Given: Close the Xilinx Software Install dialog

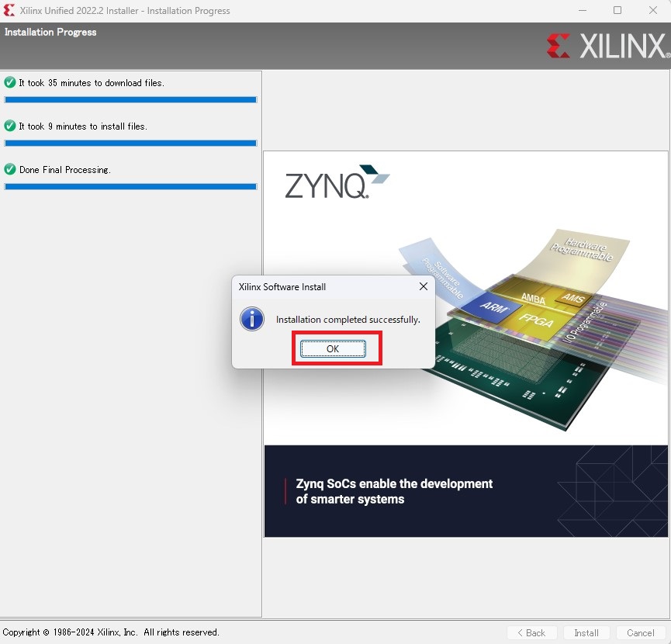Looking at the screenshot, I should [x=424, y=286].
